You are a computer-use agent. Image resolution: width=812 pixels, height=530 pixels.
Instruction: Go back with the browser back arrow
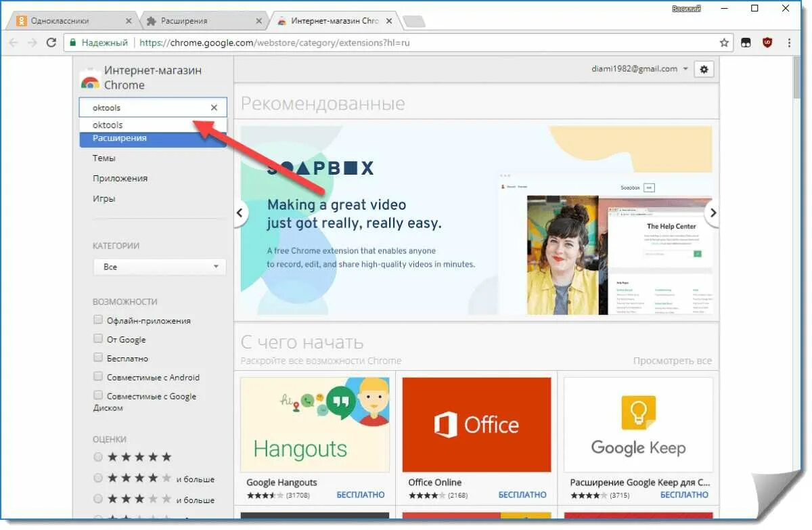pyautogui.click(x=14, y=43)
